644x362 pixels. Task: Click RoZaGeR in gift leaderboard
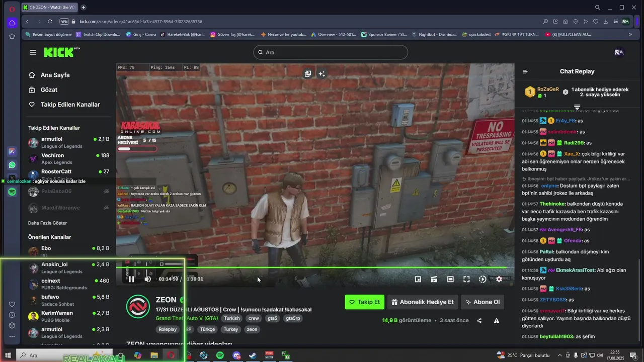[548, 89]
